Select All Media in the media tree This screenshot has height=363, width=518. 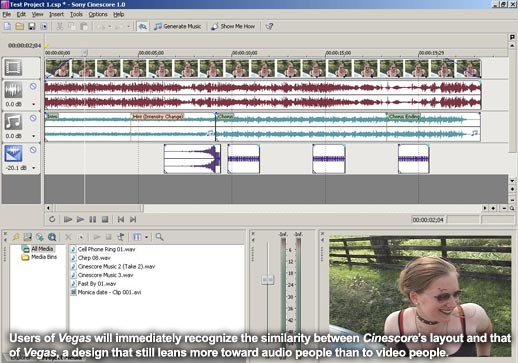coord(38,249)
